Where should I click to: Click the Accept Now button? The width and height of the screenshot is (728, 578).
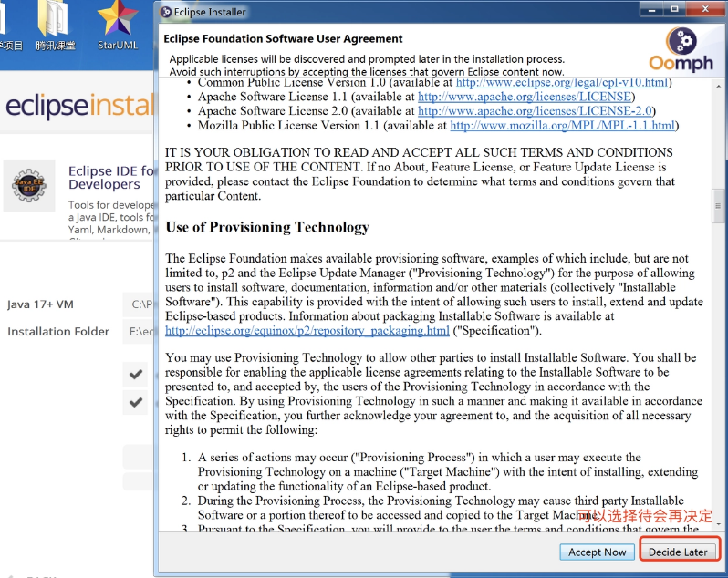pyautogui.click(x=597, y=552)
